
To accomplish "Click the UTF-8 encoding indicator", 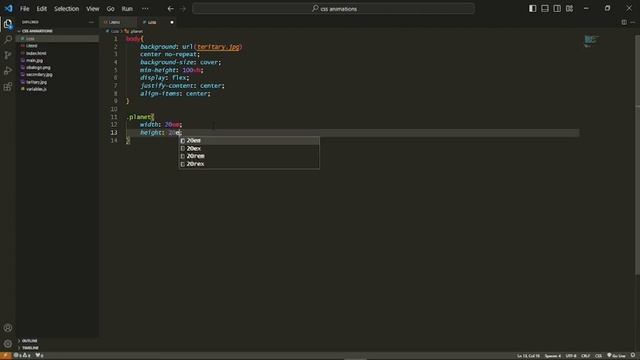I will (x=571, y=356).
